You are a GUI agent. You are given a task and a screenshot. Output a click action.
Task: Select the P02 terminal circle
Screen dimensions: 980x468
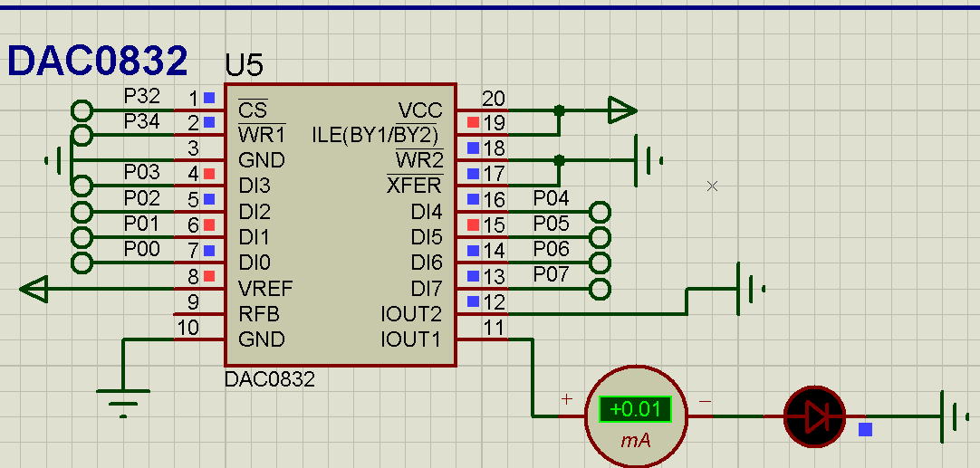tap(82, 212)
